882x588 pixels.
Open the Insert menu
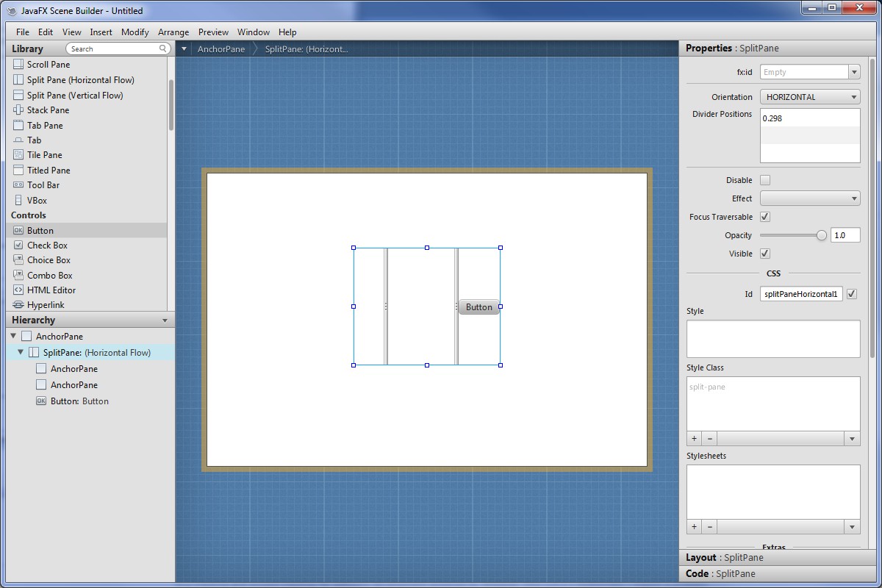(x=101, y=32)
